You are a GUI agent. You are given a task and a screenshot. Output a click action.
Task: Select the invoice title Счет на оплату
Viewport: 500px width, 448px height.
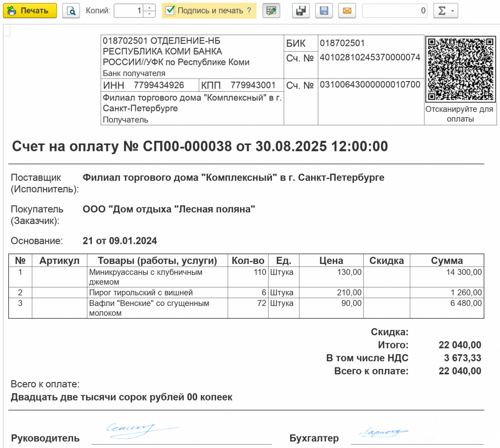65,146
